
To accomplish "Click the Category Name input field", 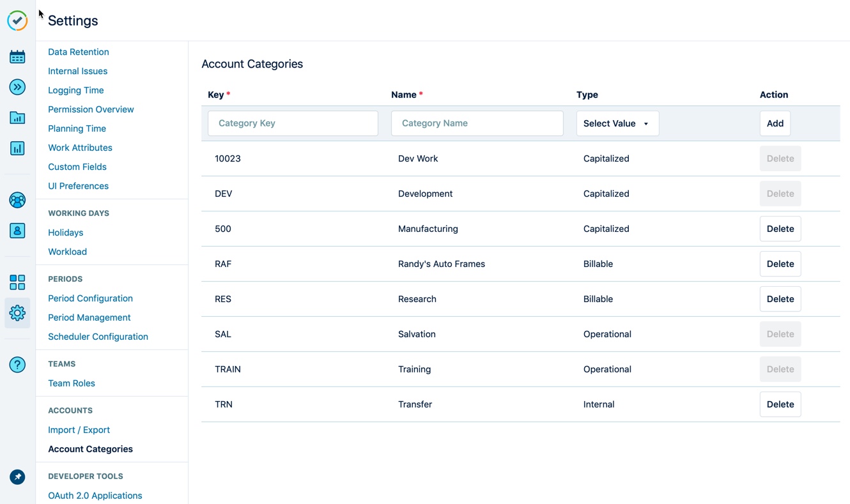I will pyautogui.click(x=477, y=123).
